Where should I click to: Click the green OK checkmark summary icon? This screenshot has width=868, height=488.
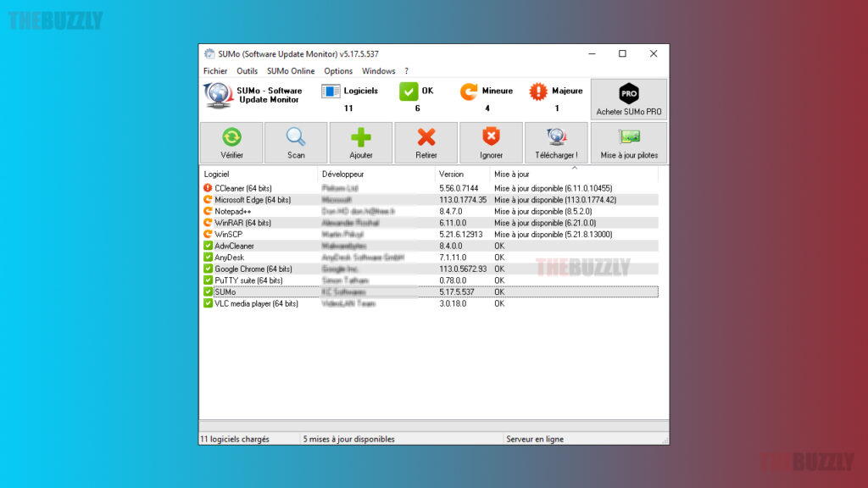click(x=409, y=91)
